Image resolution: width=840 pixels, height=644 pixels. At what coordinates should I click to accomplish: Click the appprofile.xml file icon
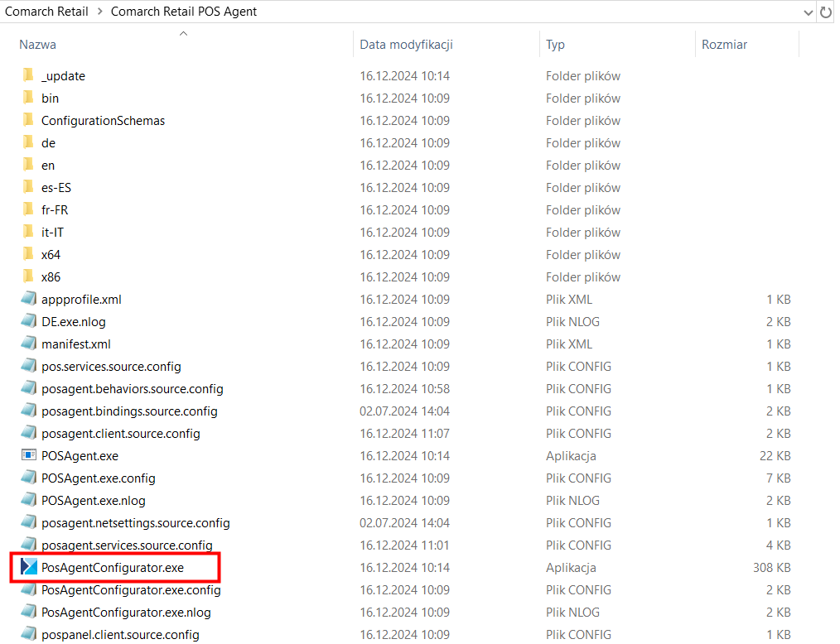coord(29,299)
